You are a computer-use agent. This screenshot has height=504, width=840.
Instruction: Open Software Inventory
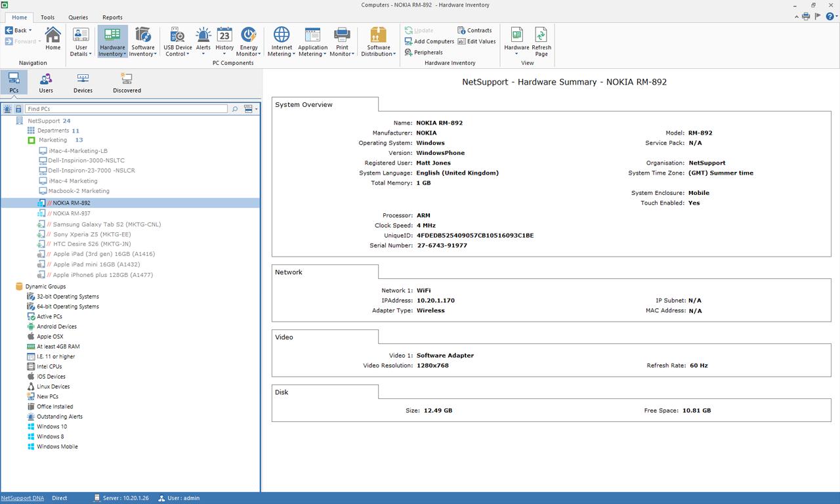pos(142,41)
